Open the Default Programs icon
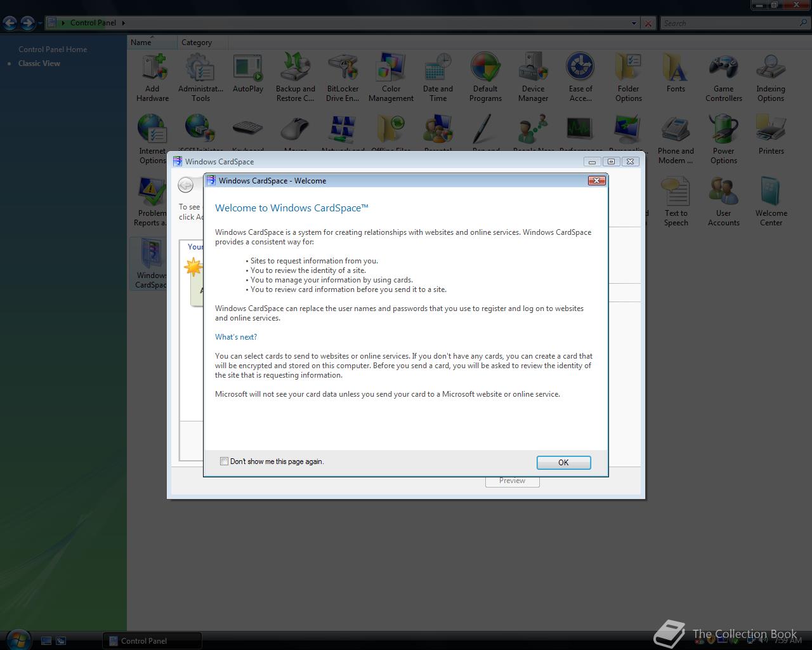The width and height of the screenshot is (812, 650). tap(485, 77)
